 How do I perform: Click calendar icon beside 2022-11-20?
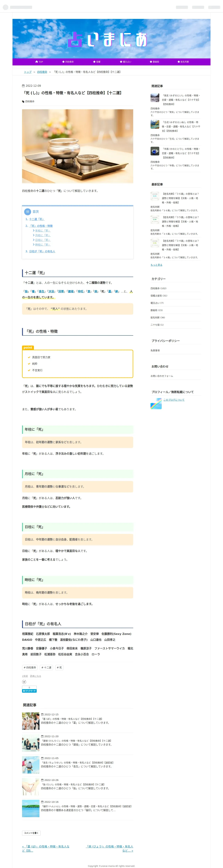coord(42,737)
